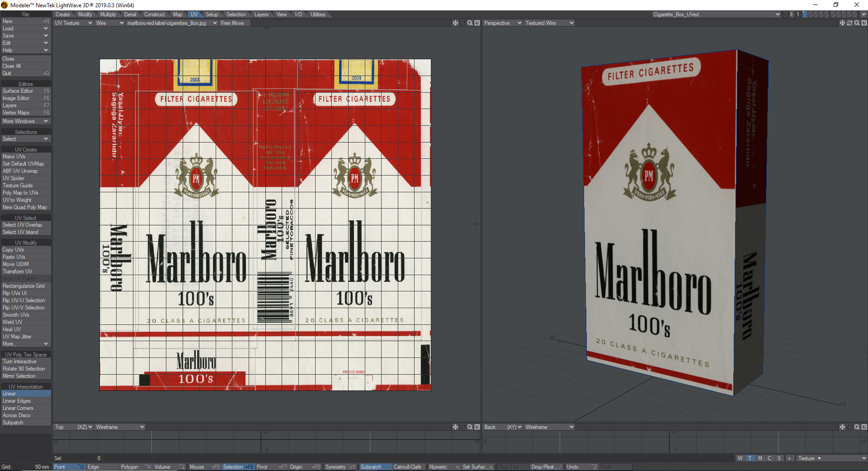Open the Back viewport Wireframe dropdown

coord(549,427)
